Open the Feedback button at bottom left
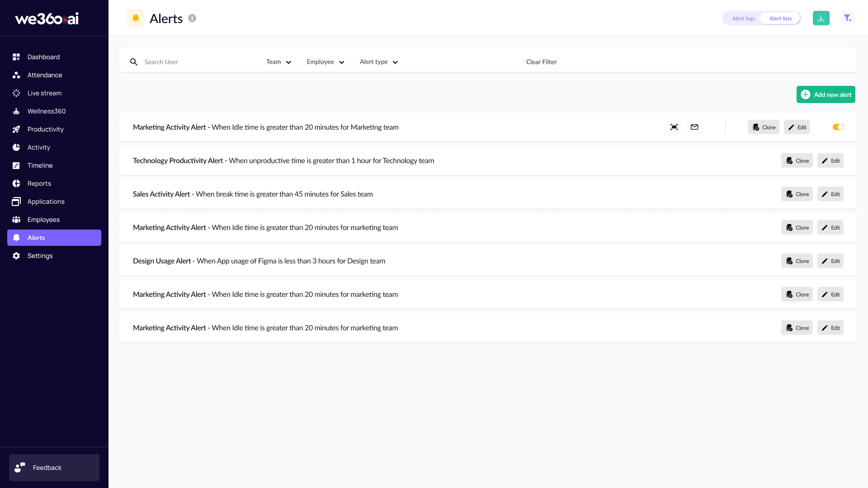Viewport: 868px width, 488px height. point(54,468)
